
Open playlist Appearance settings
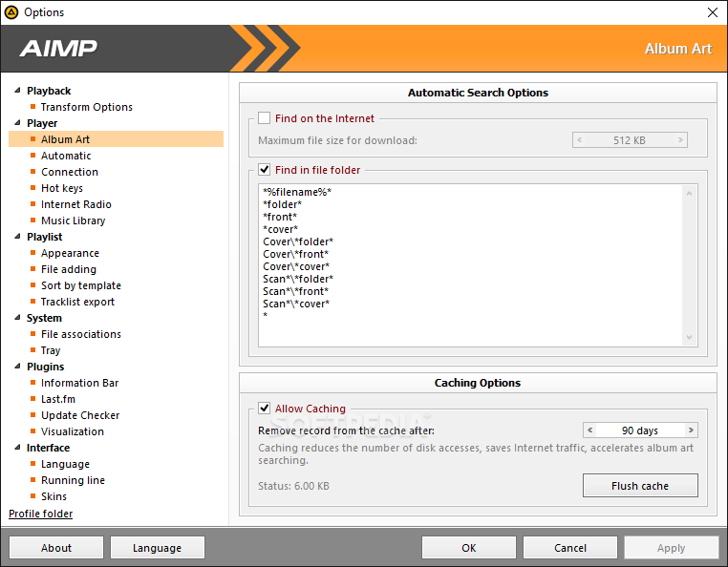pyautogui.click(x=70, y=253)
